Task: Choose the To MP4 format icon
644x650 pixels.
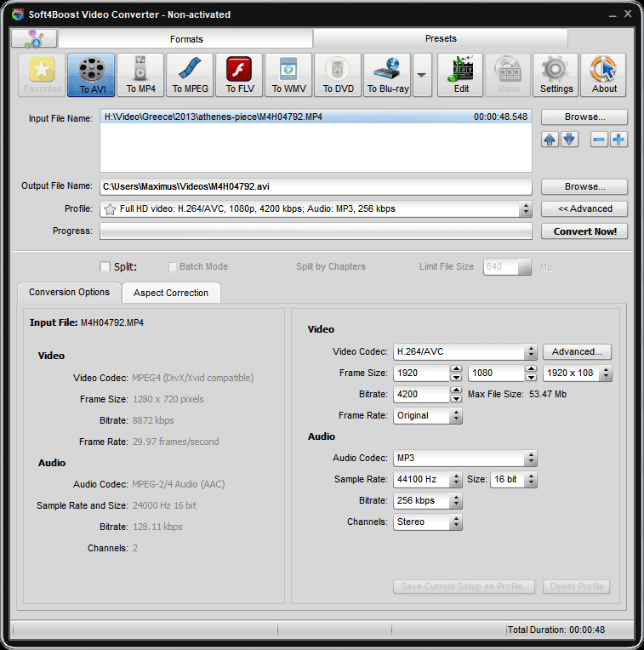Action: coord(140,75)
